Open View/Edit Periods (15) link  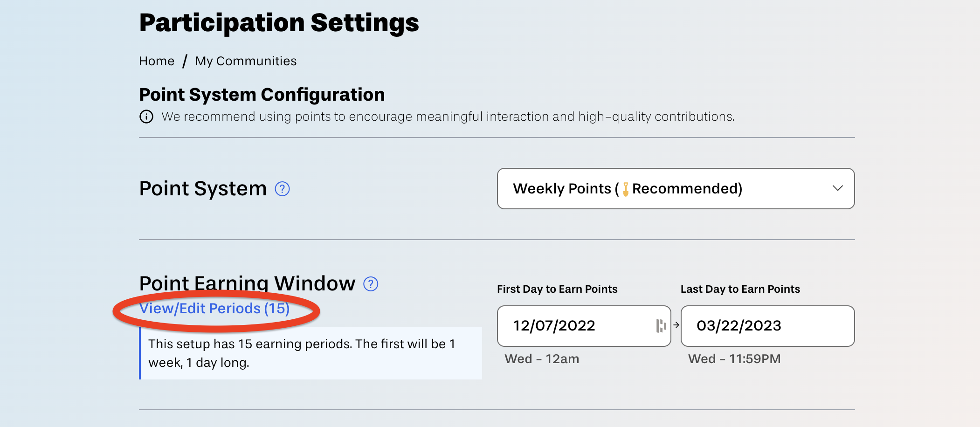click(x=214, y=309)
